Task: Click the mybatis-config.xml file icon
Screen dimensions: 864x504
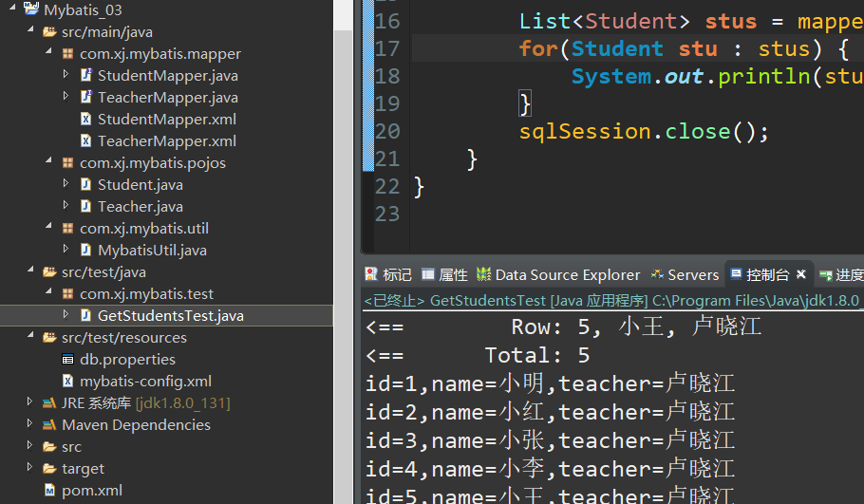Action: (x=67, y=382)
